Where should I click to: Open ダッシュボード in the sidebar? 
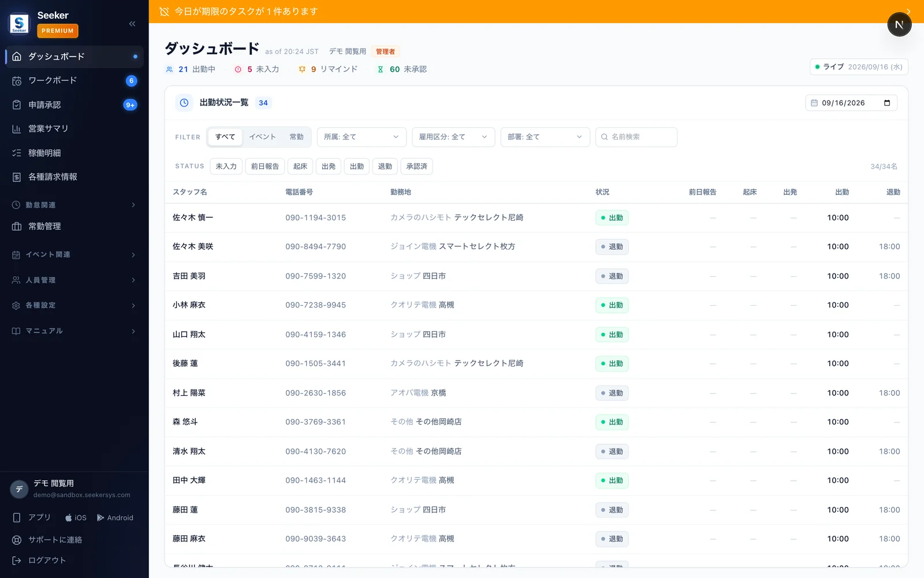[74, 57]
